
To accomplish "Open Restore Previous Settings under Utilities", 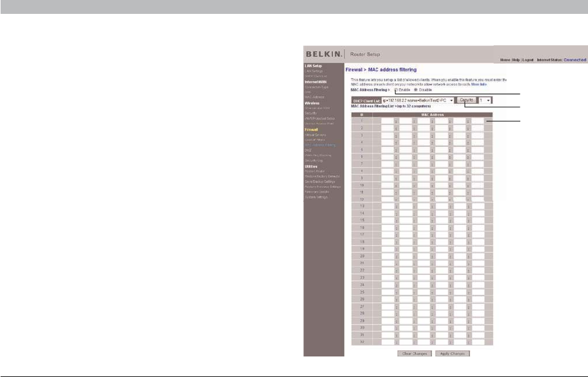I will click(323, 187).
